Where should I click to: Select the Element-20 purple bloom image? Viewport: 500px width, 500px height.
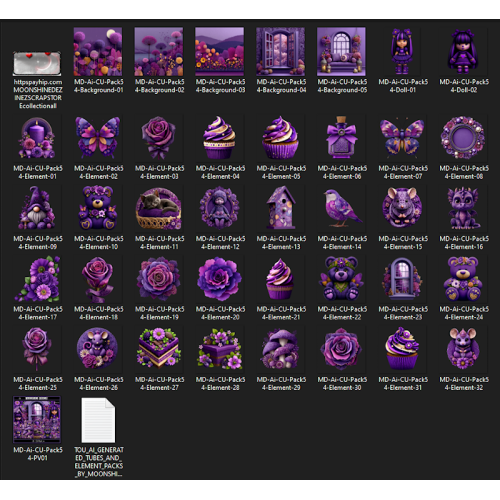coord(220,279)
